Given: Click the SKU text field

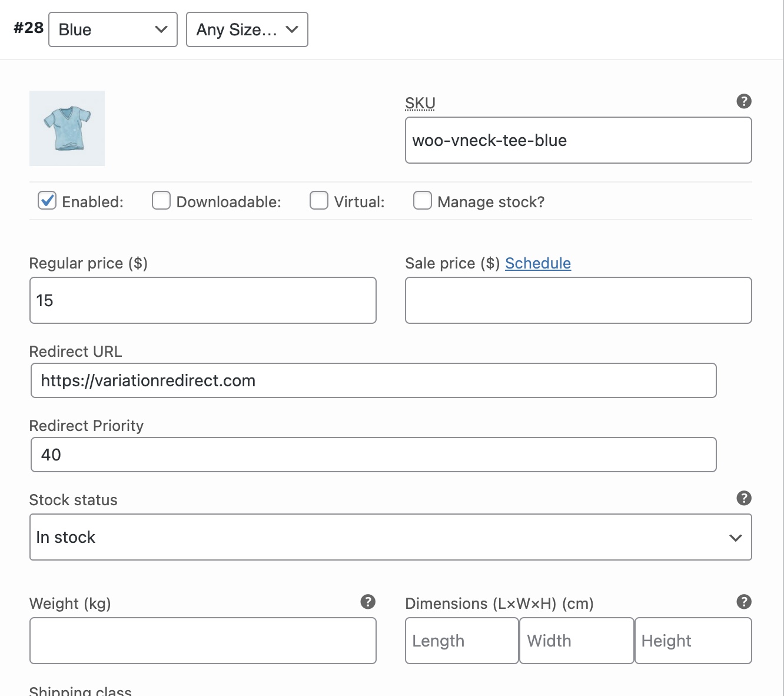Looking at the screenshot, I should [578, 140].
